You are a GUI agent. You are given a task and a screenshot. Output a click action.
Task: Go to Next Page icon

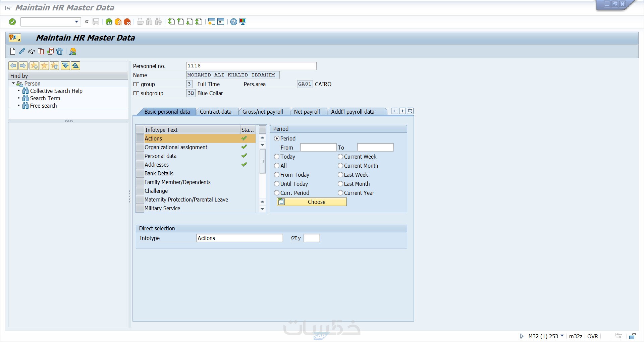tap(190, 22)
